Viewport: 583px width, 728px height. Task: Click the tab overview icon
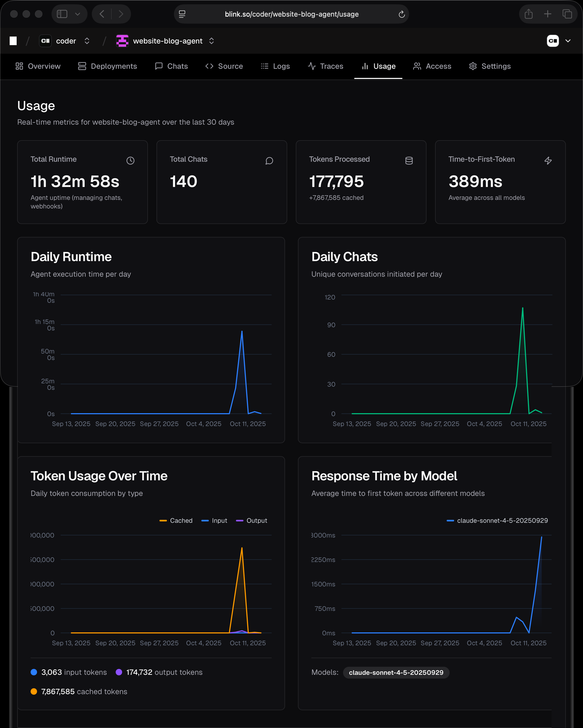pos(567,14)
